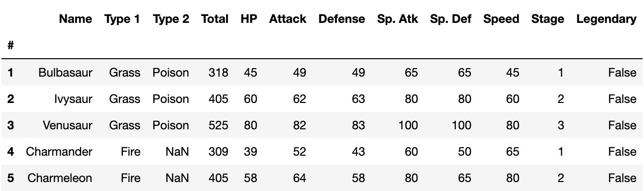Select the Attack column header

(287, 19)
